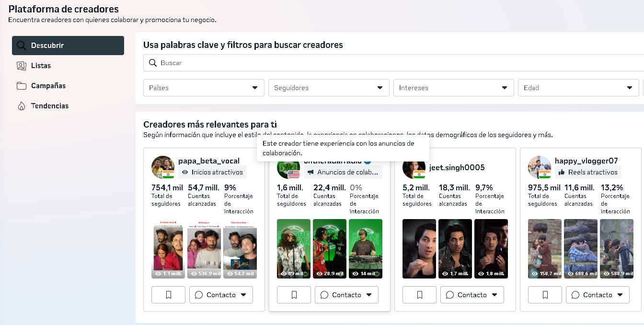Click the Tendencias flame icon
Image resolution: width=644 pixels, height=325 pixels.
click(x=21, y=106)
